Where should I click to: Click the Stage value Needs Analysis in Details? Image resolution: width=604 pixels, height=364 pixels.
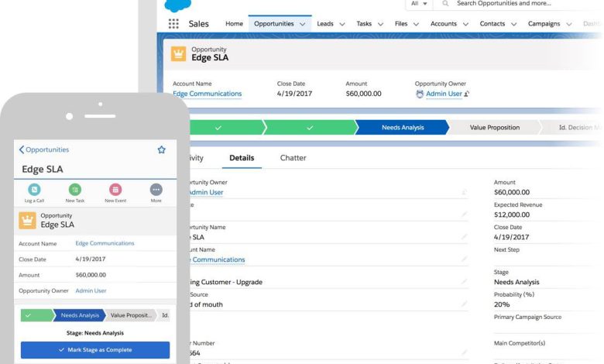click(x=516, y=282)
